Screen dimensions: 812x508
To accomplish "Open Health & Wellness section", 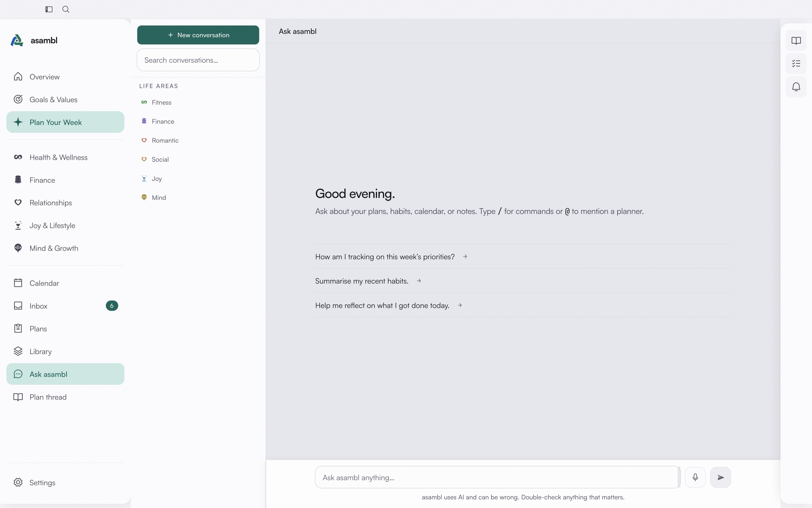I will tap(65, 157).
